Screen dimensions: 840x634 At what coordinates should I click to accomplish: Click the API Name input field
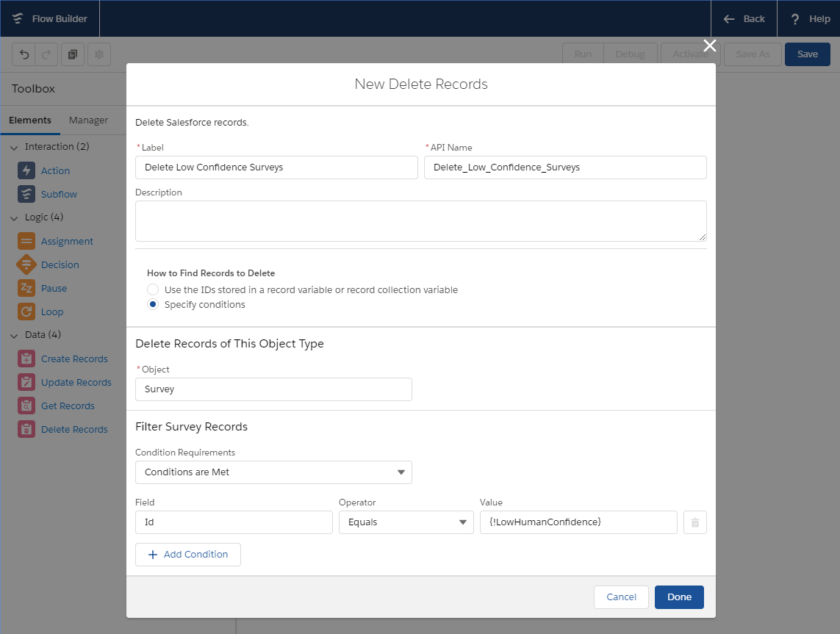point(565,167)
